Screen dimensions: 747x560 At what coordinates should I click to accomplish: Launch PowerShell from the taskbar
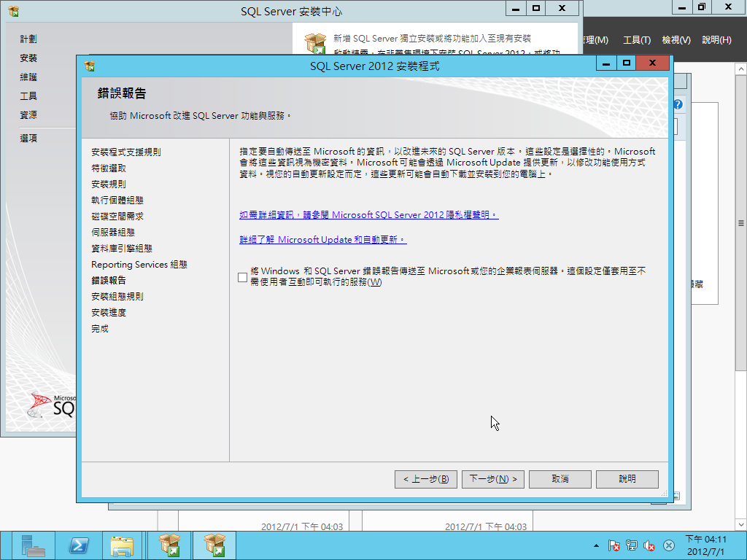point(79,545)
